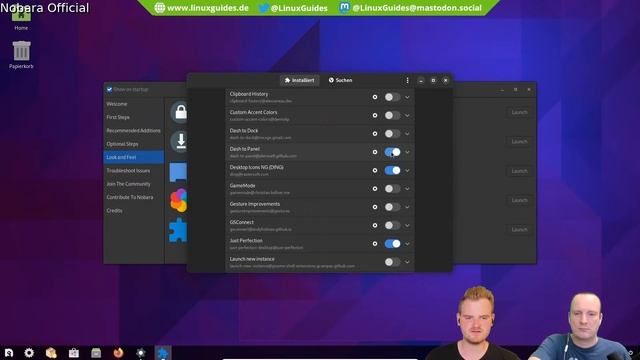Click the blue puzzle icon in welcome window
Image resolution: width=640 pixels, height=360 pixels.
pyautogui.click(x=179, y=230)
